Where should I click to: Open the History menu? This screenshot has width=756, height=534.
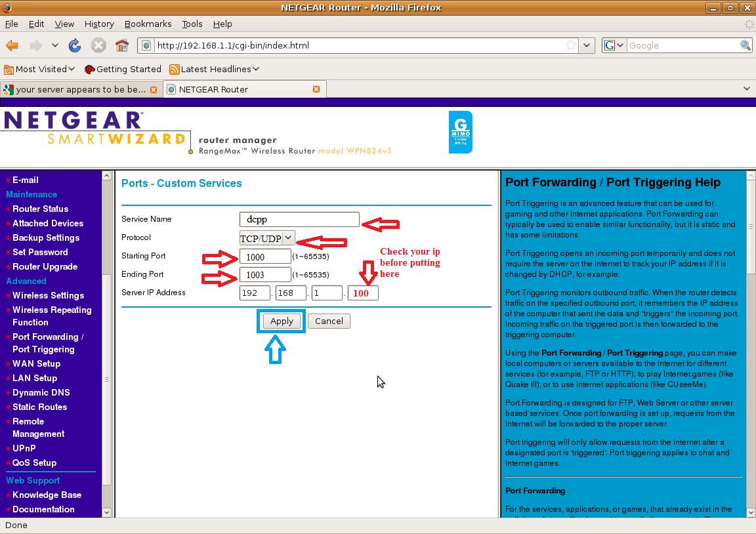tap(99, 24)
